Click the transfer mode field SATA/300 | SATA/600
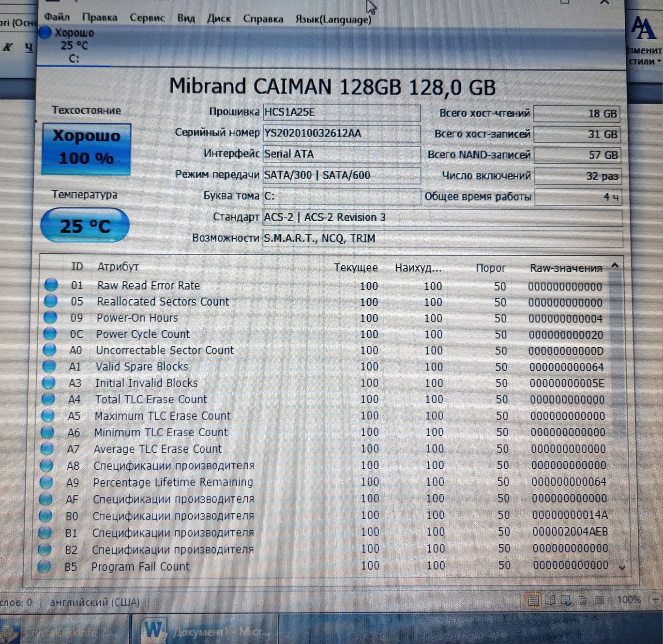The image size is (663, 644). pos(341,175)
